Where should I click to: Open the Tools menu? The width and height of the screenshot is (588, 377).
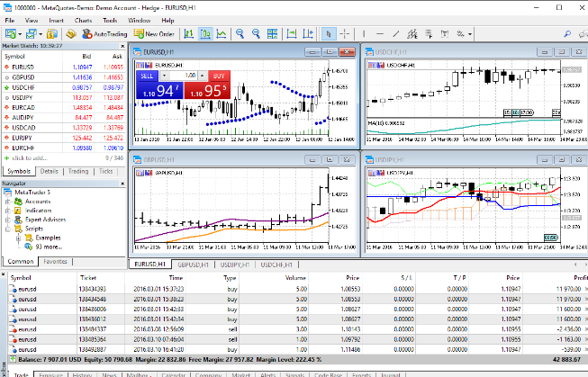(110, 19)
